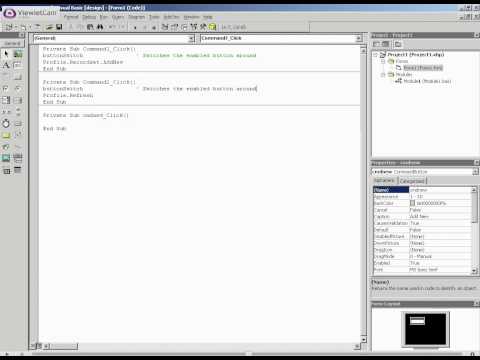The width and height of the screenshot is (480, 360).
Task: Open the Properties object selector dropdown
Action: point(475,172)
